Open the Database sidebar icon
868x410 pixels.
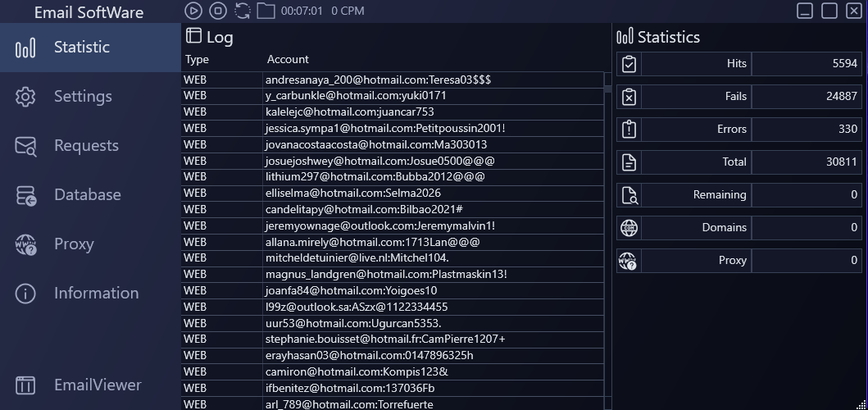(25, 195)
